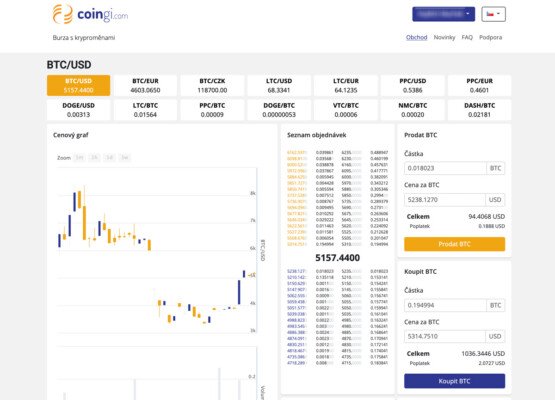The height and width of the screenshot is (400, 555).
Task: Set the chart zoom to the first option
Action: [79, 158]
